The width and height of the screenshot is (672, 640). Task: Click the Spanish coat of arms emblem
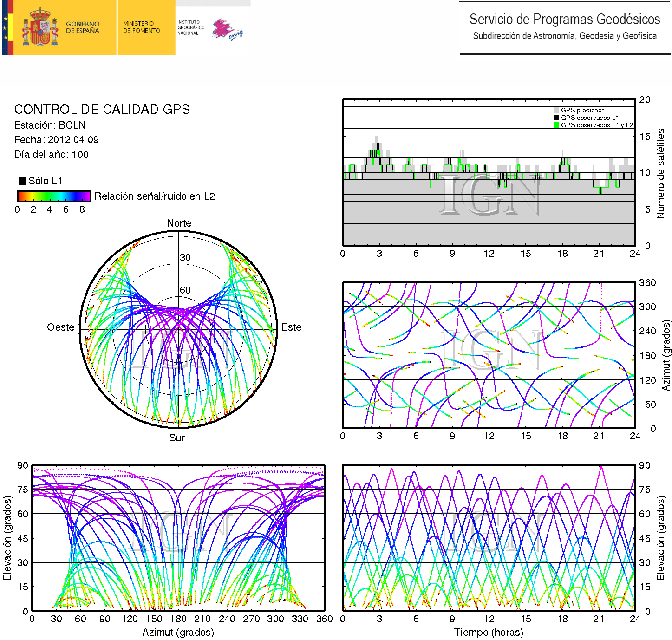click(40, 27)
